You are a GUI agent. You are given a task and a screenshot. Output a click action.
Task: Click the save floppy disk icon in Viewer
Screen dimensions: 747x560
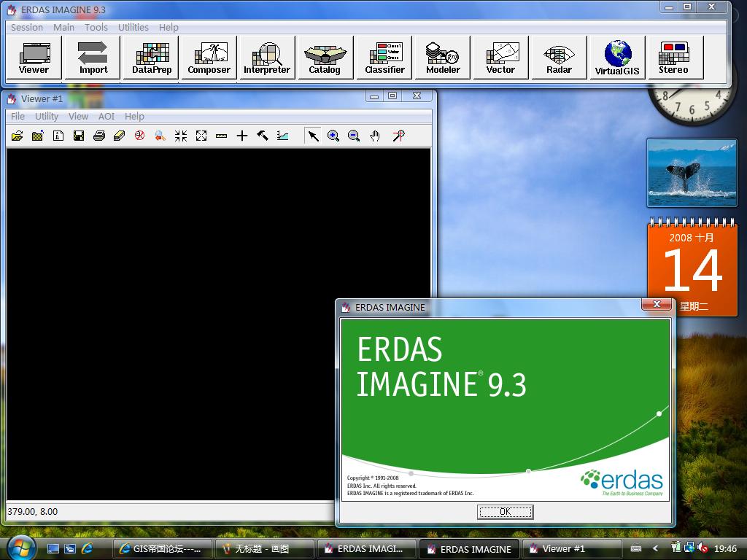point(79,136)
